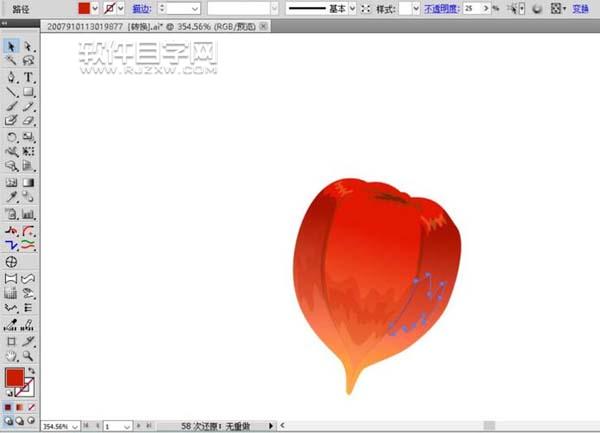Click the 描边 stroke panel link
This screenshot has width=600, height=433.
[x=141, y=8]
